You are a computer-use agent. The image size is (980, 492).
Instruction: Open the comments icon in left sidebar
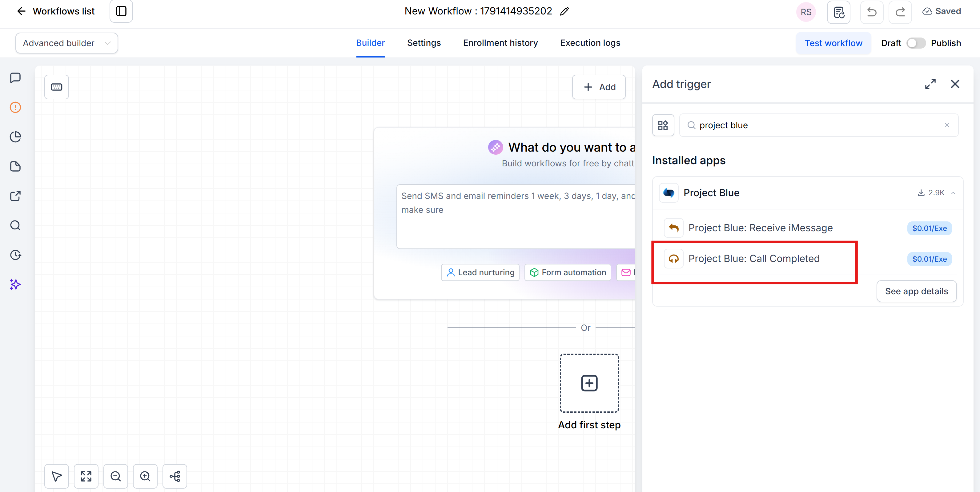coord(15,78)
